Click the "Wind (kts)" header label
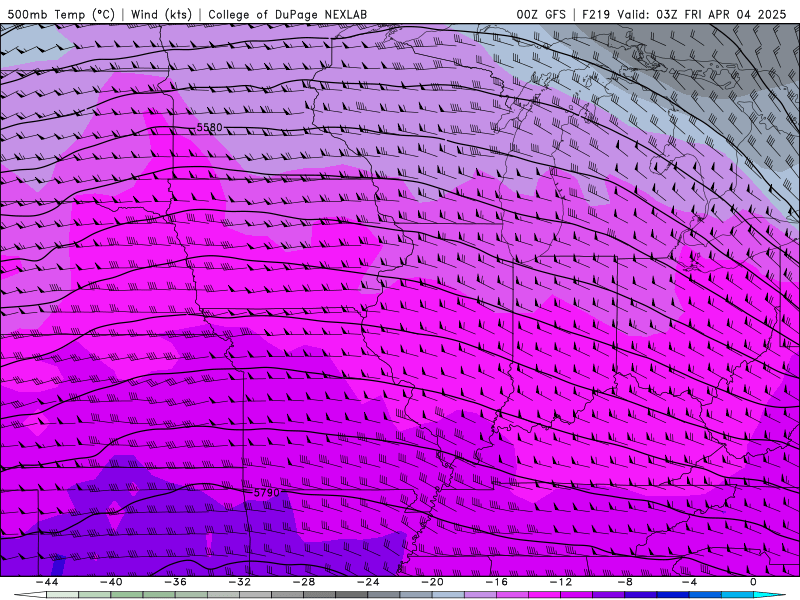The height and width of the screenshot is (600, 800). pyautogui.click(x=161, y=14)
